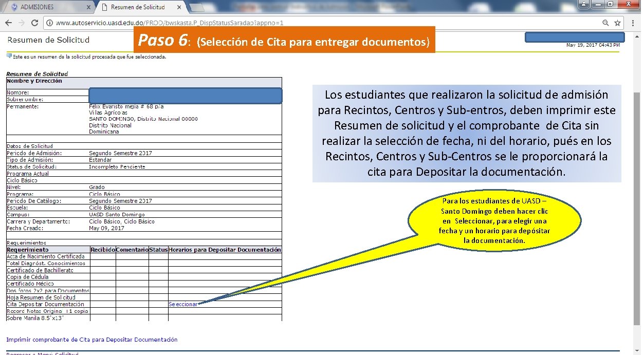Click the 'Sobre Manila 8.5'x13'' row text

(35, 318)
